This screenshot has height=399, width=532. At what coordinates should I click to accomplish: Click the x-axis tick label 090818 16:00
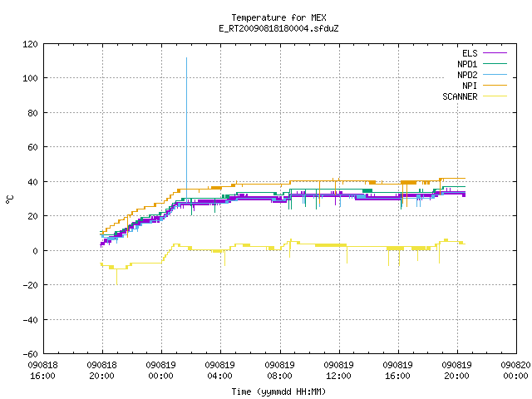[42, 371]
